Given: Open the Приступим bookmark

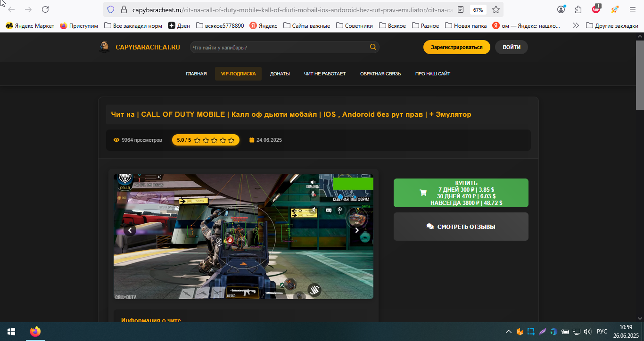Looking at the screenshot, I should click(79, 26).
